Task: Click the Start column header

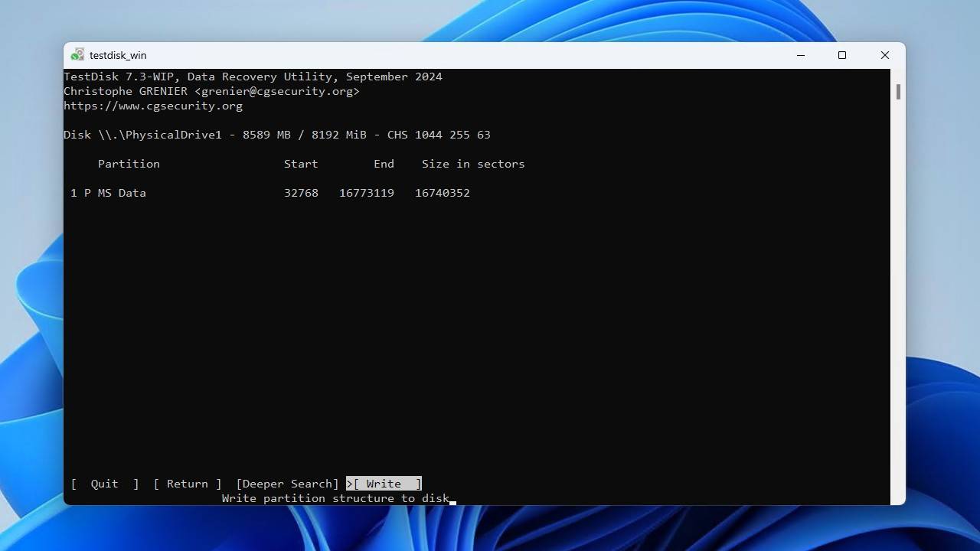Action: coord(301,164)
